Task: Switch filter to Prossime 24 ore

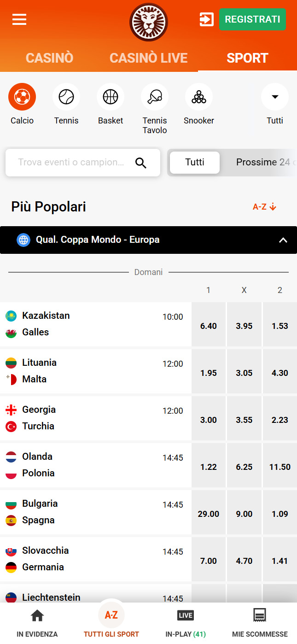Action: pyautogui.click(x=266, y=162)
